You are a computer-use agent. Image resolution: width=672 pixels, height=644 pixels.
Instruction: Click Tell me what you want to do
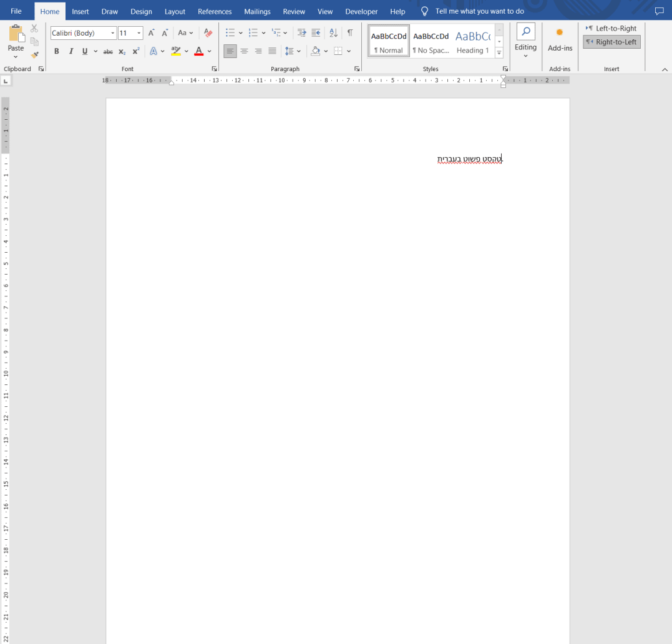pyautogui.click(x=480, y=11)
